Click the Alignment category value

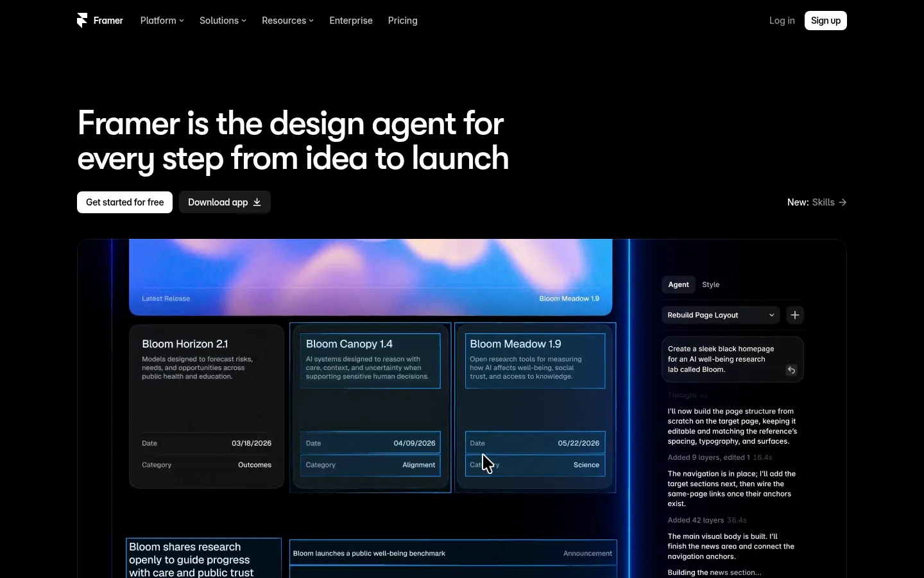(419, 465)
